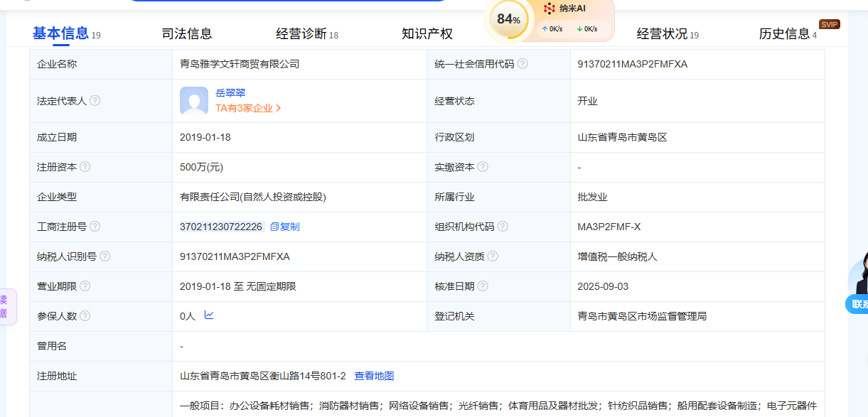Open the 历史信息 SVIP tab
Viewport: 868px width, 417px height.
[784, 34]
